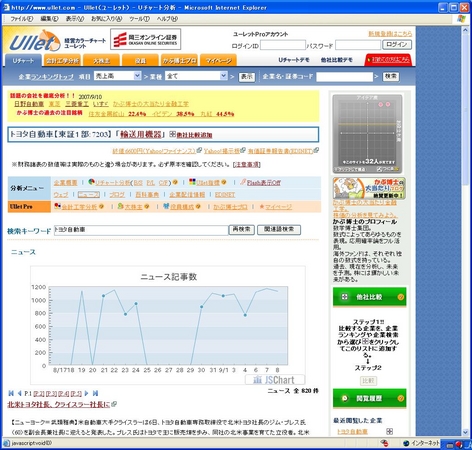Click the ログイン button
The height and width of the screenshot is (450, 472).
397,44
